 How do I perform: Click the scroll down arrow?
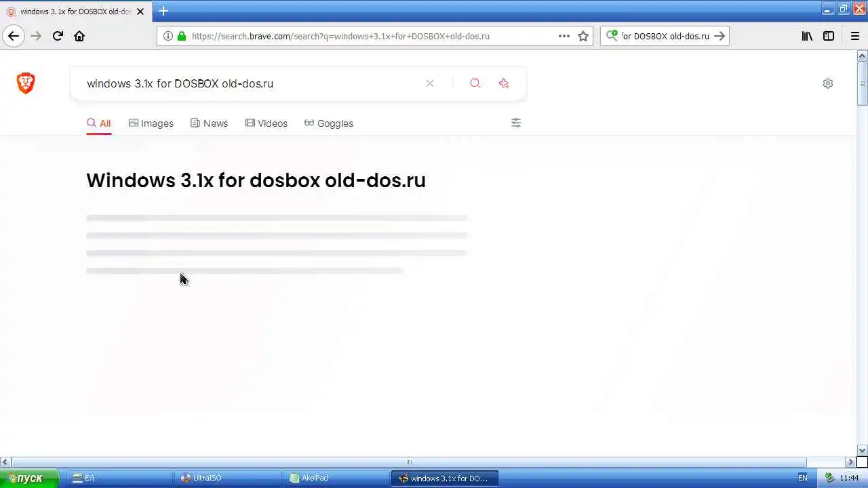coord(863,451)
